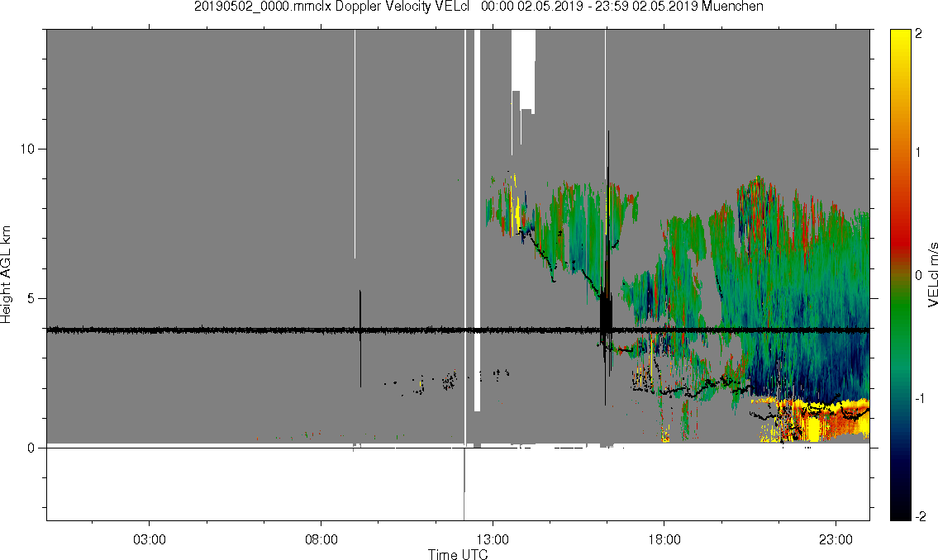Click the yellow top of the colorbar
Image resolution: width=938 pixels, height=560 pixels.
[x=900, y=36]
